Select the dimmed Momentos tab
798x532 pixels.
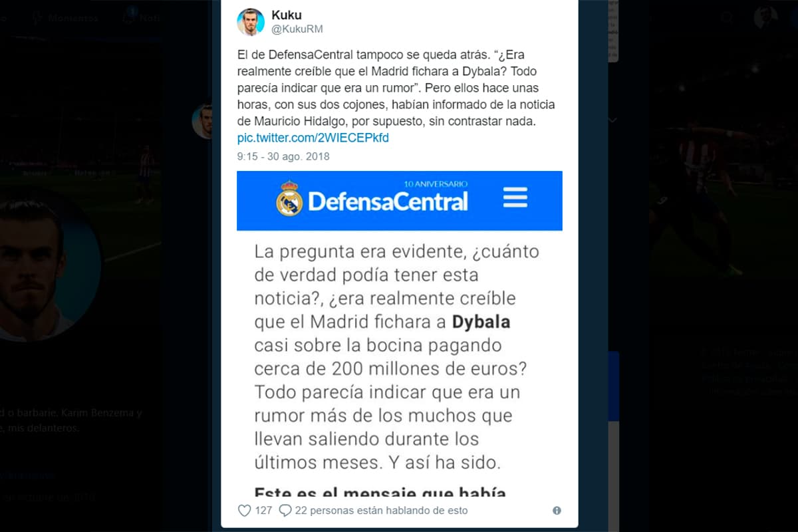point(66,18)
